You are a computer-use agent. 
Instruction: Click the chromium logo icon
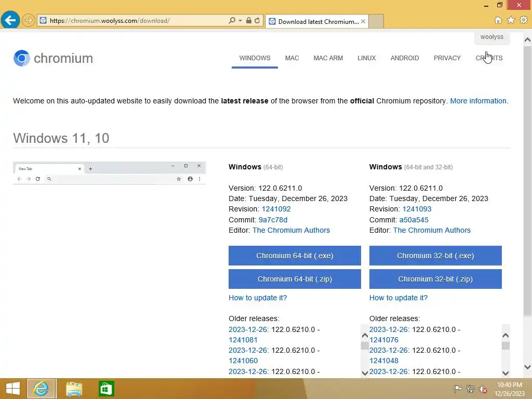pos(22,58)
